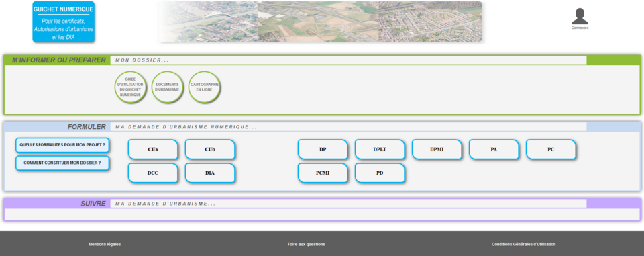Image resolution: width=644 pixels, height=256 pixels.
Task: Open the PC permit form
Action: 551,149
